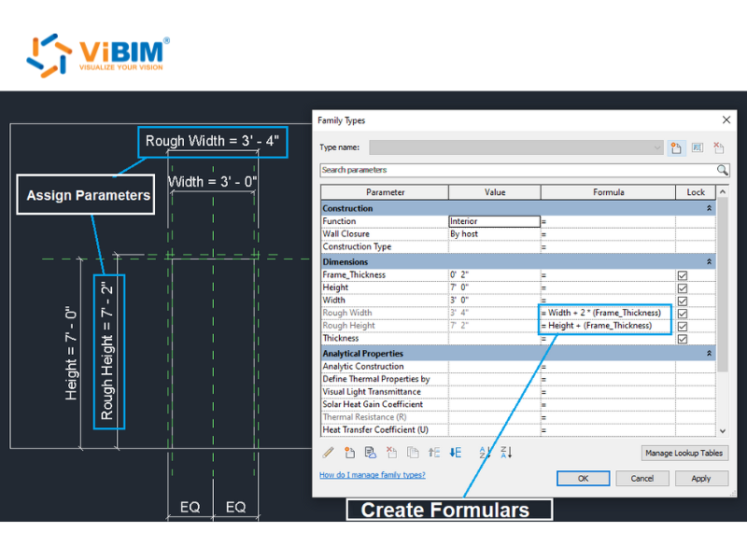Collapse the Analytical Properties group
The height and width of the screenshot is (560, 747).
[x=709, y=354]
